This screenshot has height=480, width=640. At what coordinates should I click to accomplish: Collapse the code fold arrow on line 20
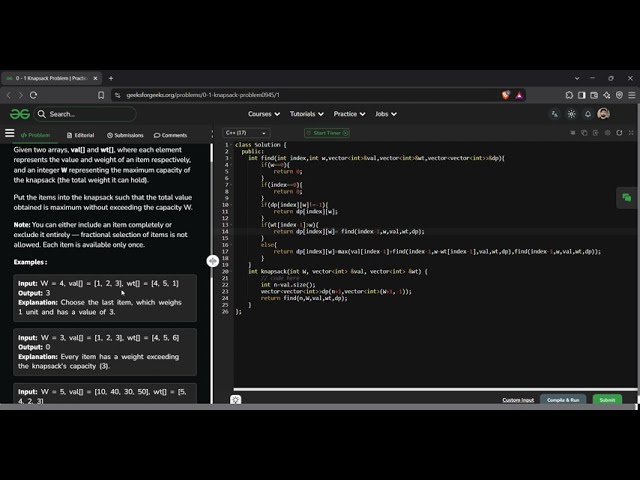231,271
